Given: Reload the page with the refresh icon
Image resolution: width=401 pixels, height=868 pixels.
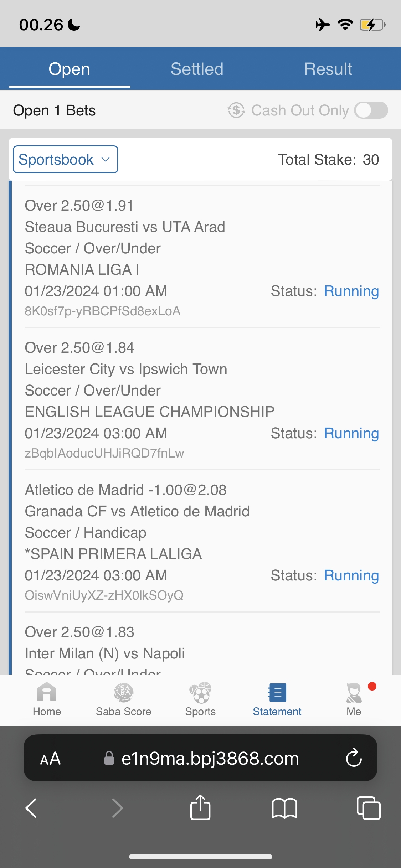Looking at the screenshot, I should (x=354, y=758).
